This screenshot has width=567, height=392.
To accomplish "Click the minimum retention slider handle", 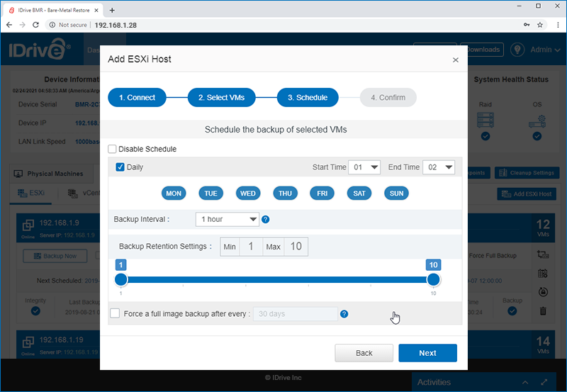I will click(120, 279).
